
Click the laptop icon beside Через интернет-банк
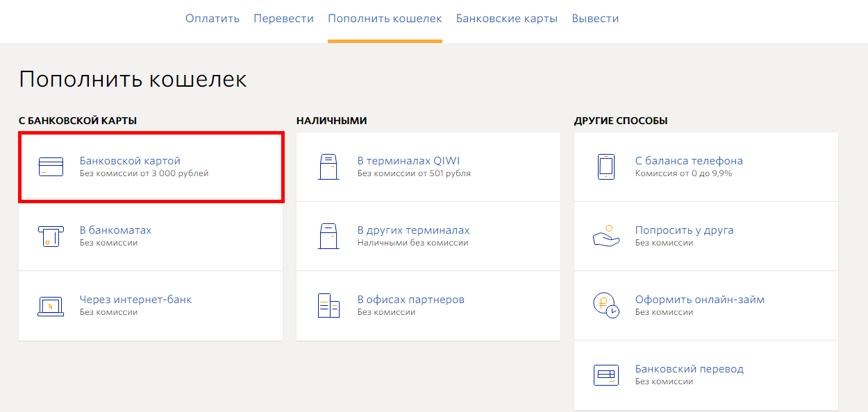[x=51, y=306]
